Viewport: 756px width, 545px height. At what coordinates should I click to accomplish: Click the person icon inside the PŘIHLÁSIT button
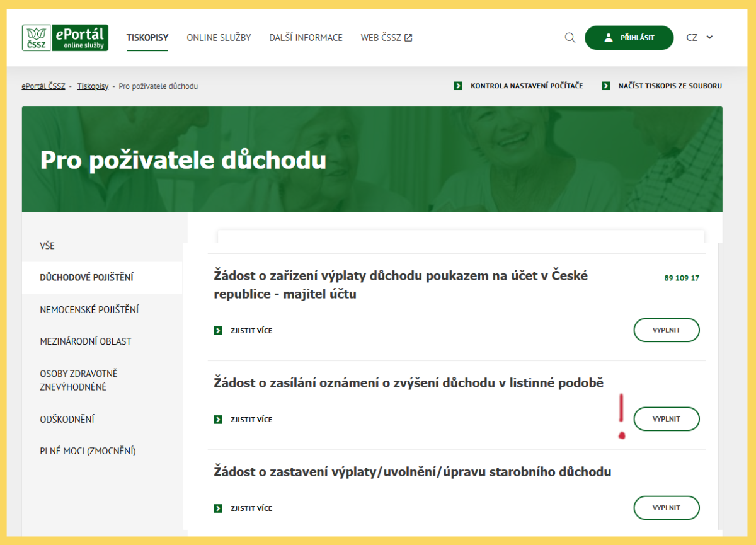tap(608, 37)
